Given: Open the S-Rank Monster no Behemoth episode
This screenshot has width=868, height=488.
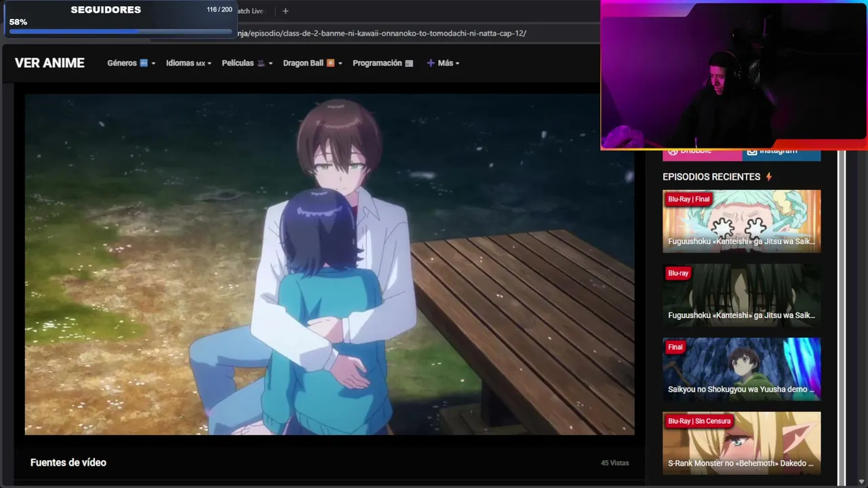Looking at the screenshot, I should pos(741,443).
